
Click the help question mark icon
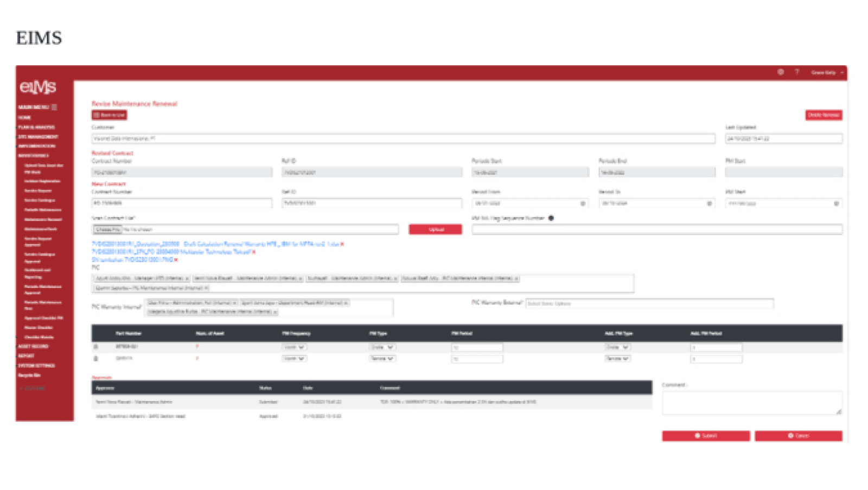[x=796, y=72]
